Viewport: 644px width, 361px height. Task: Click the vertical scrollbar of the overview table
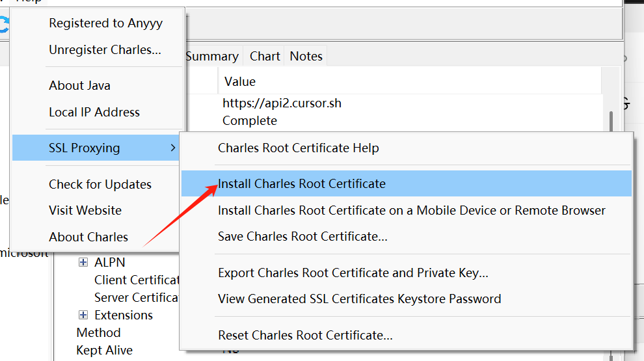[x=611, y=121]
